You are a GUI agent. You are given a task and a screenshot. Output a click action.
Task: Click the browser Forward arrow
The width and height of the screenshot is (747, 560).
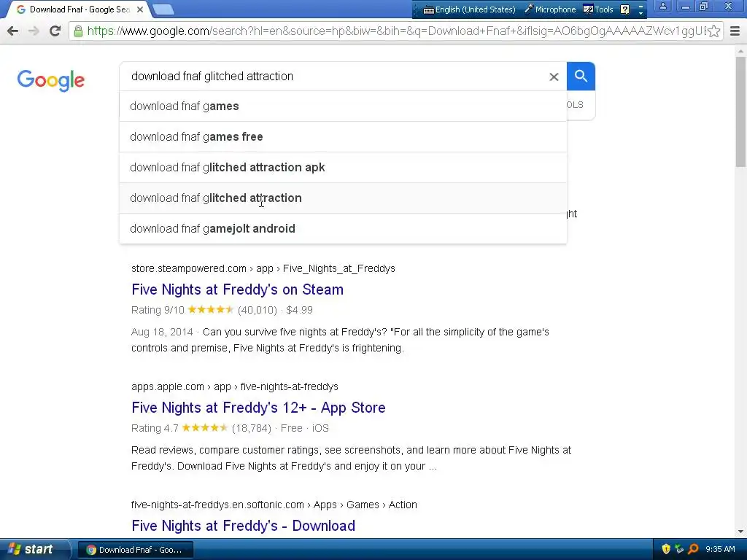(x=34, y=31)
